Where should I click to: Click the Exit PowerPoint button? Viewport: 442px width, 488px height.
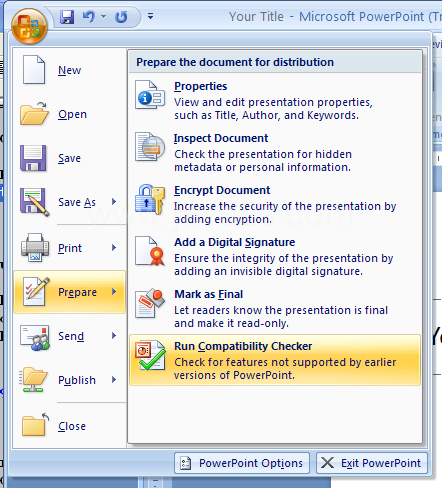(x=372, y=463)
